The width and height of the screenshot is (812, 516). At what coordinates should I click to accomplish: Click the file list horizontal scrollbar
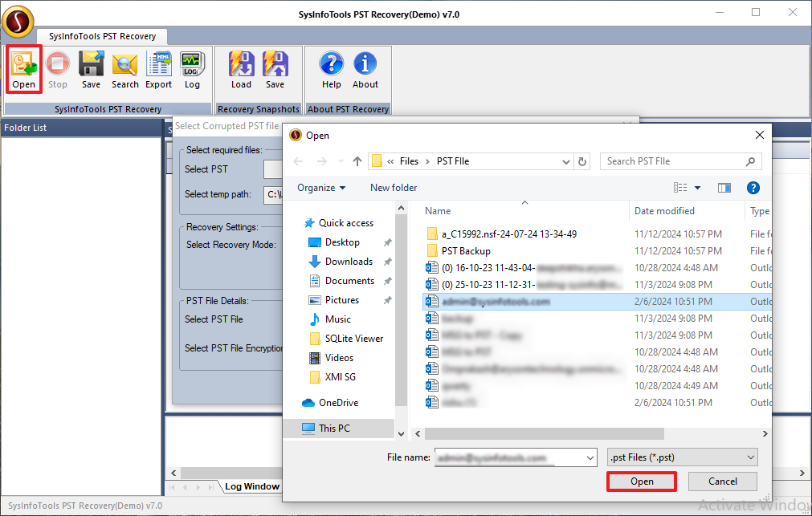[544, 433]
